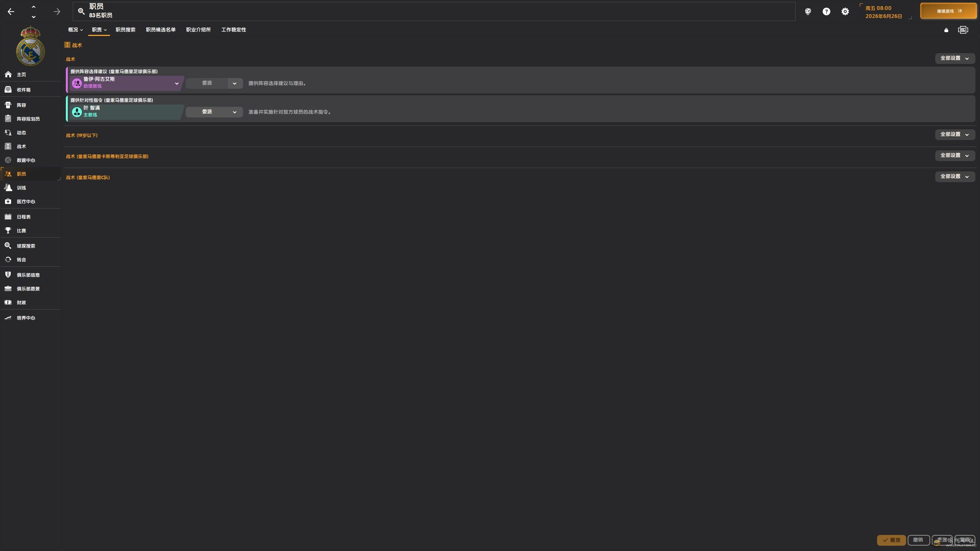Click the 继续游戏 continue button

tap(948, 11)
